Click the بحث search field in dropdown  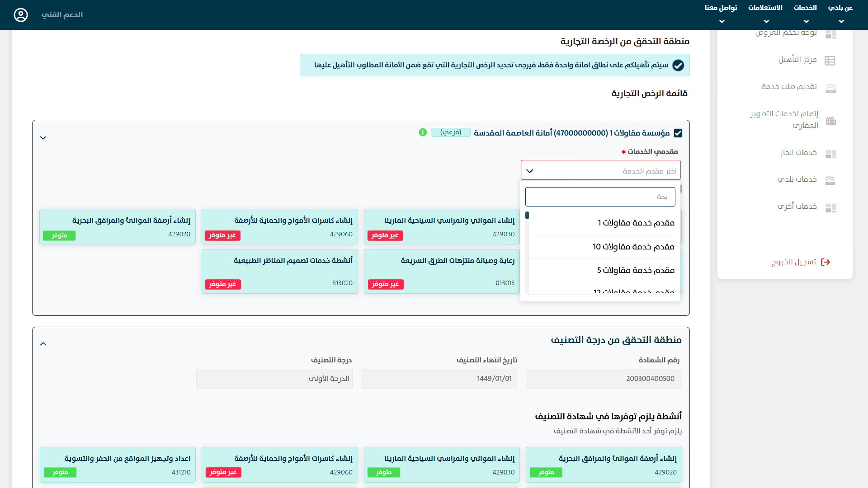600,197
